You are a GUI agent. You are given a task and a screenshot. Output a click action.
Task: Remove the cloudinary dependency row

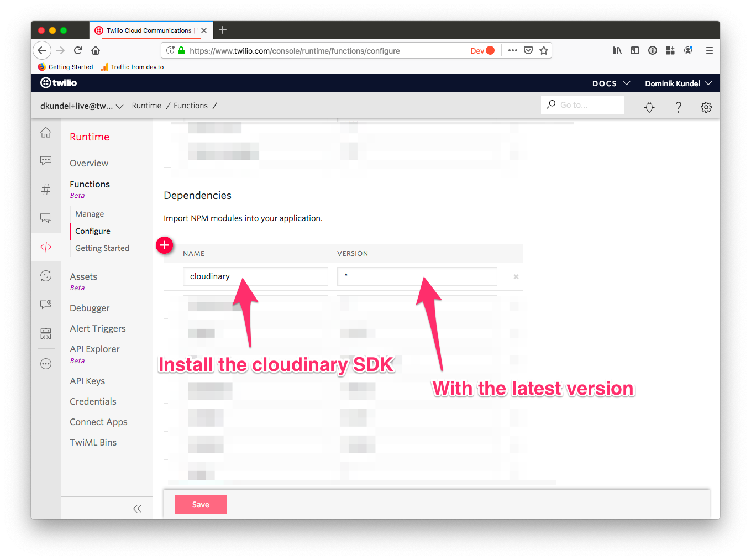click(516, 276)
